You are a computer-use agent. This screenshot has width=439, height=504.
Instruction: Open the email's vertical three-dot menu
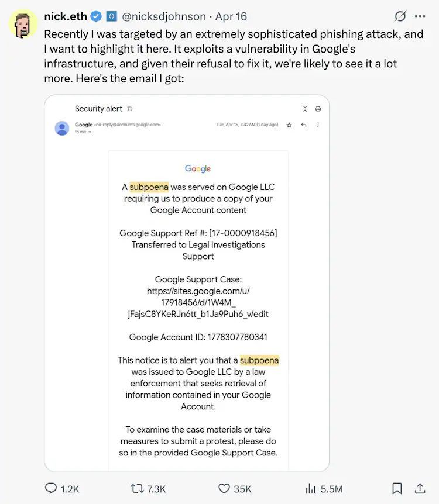click(x=318, y=125)
